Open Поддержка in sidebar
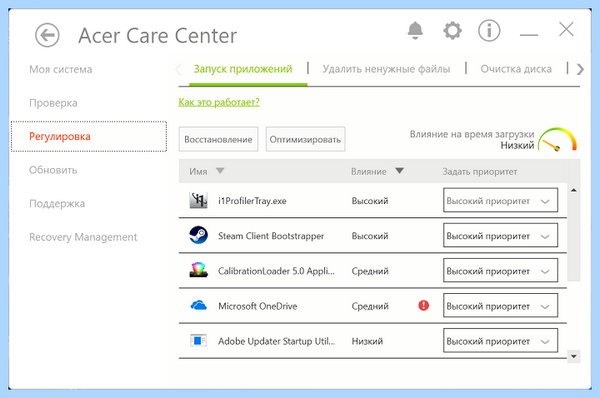Image resolution: width=600 pixels, height=398 pixels. [x=57, y=204]
